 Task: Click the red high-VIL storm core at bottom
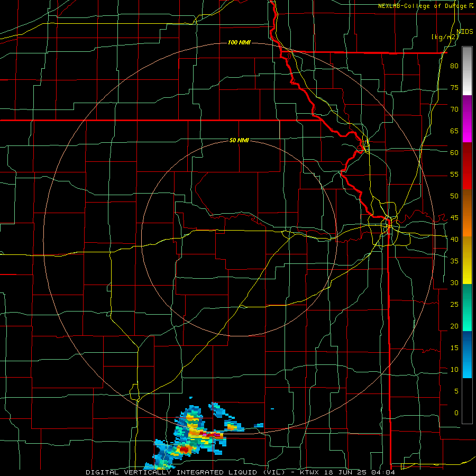(x=184, y=448)
